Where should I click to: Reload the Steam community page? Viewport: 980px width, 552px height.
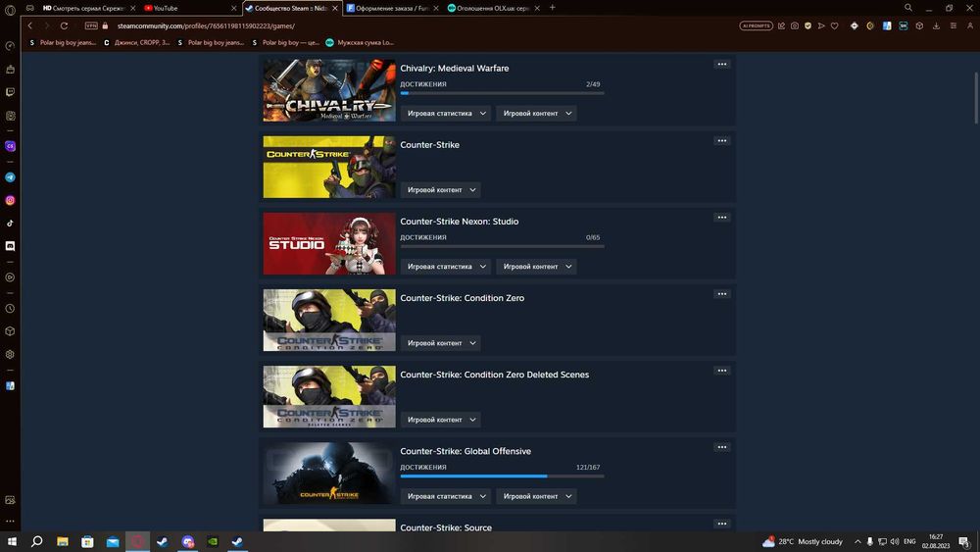[64, 25]
